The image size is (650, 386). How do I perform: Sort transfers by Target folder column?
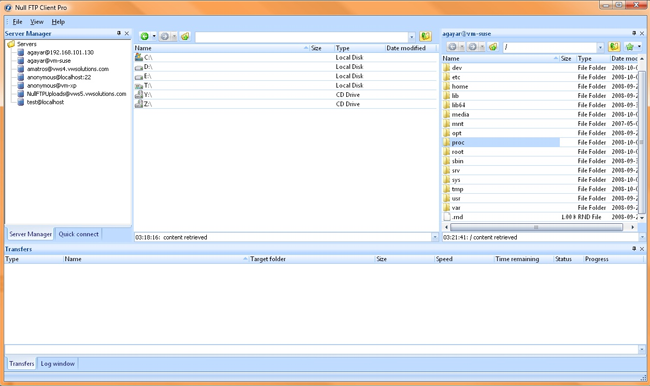(311, 259)
